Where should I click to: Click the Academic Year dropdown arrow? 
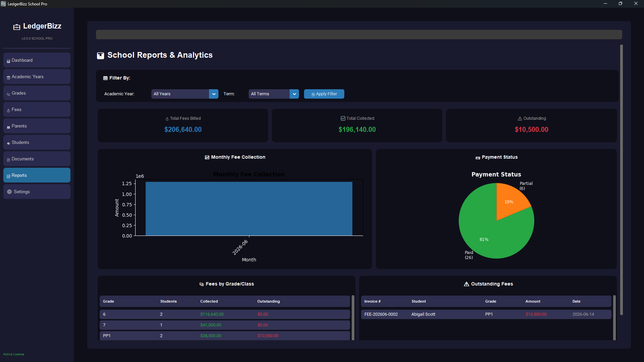point(214,94)
